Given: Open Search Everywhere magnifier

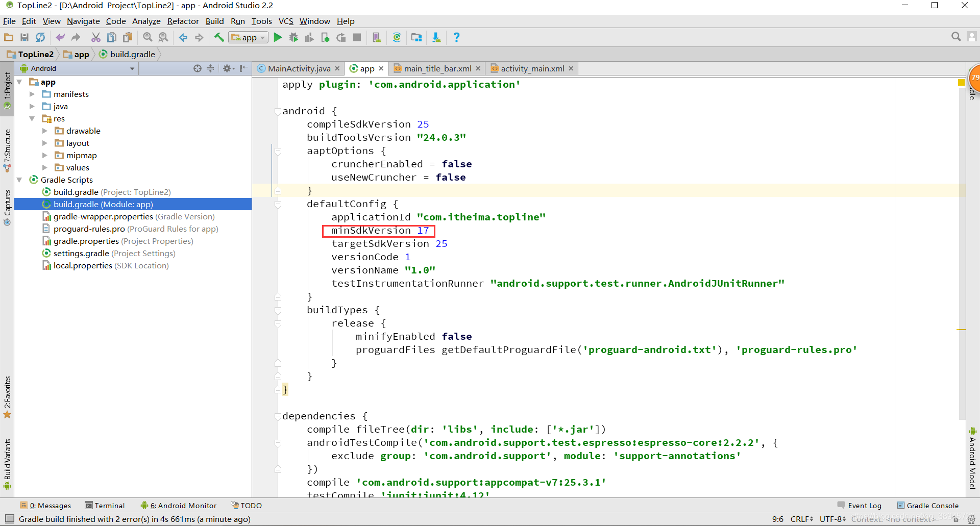Looking at the screenshot, I should coord(955,37).
